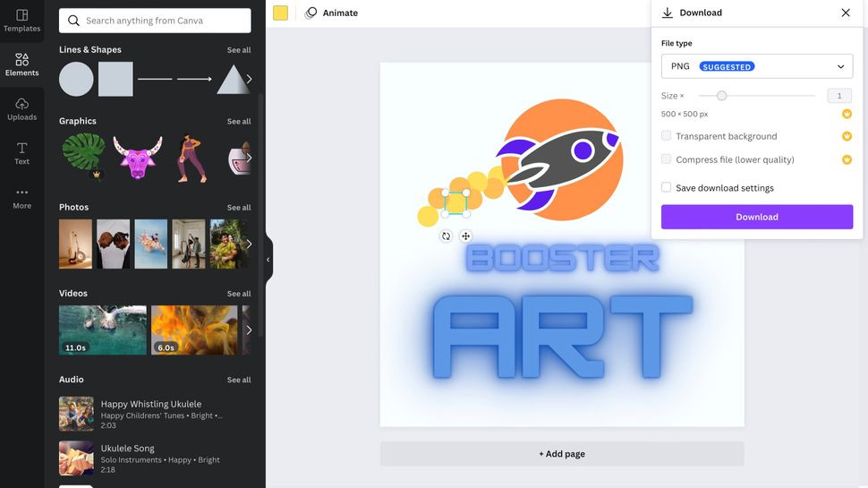868x488 pixels.
Task: Open the More sidebar options
Action: tap(21, 197)
